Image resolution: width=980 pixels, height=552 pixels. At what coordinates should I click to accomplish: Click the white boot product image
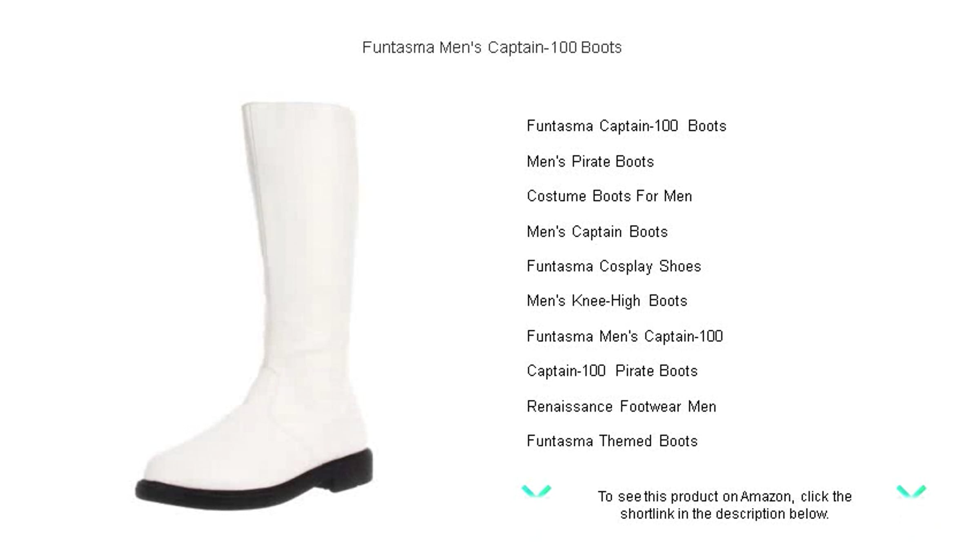click(254, 306)
